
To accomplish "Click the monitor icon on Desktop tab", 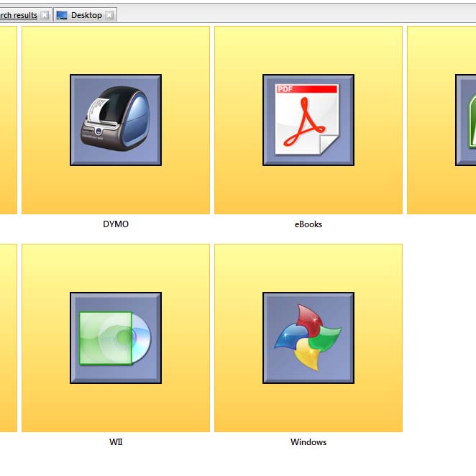I will [62, 15].
